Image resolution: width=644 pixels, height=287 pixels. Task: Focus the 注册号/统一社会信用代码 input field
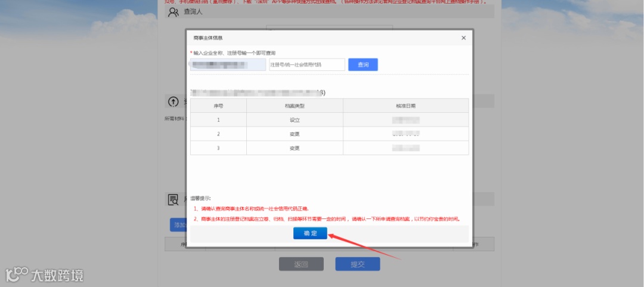(307, 64)
